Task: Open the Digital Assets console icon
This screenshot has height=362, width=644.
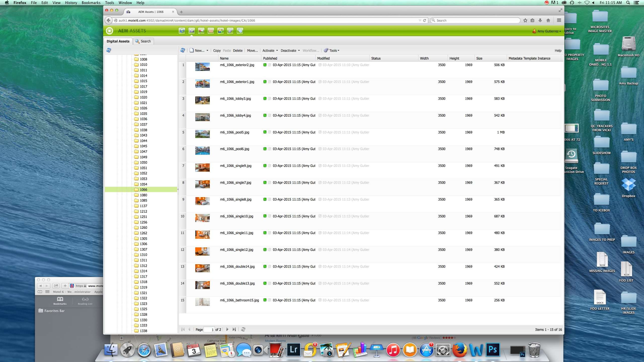Action: [192, 31]
